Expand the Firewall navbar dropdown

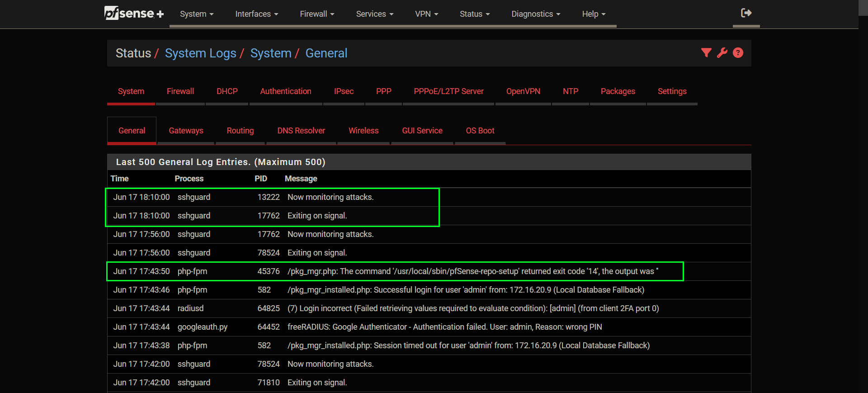317,14
